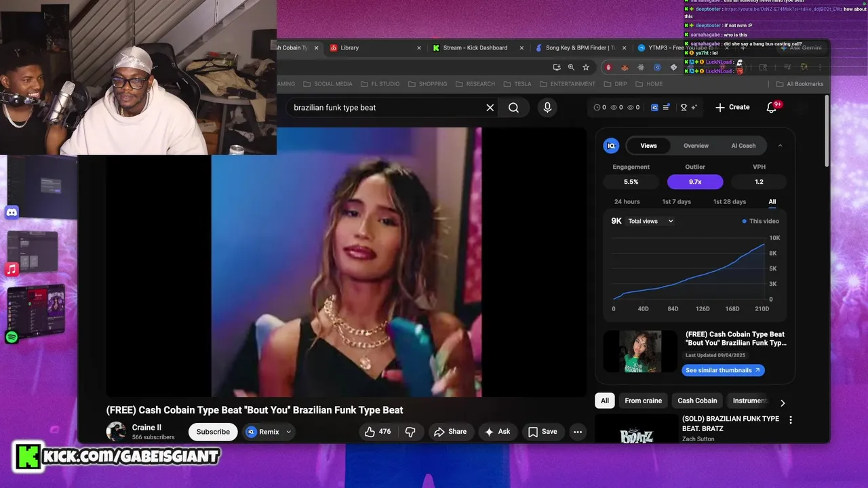Click the vidIQ square icon in header

click(x=654, y=107)
